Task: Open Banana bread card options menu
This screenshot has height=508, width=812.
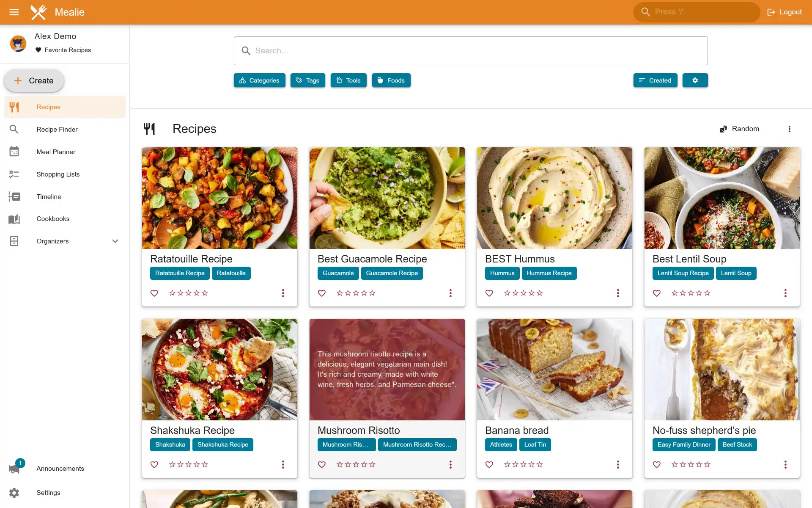Action: point(618,464)
